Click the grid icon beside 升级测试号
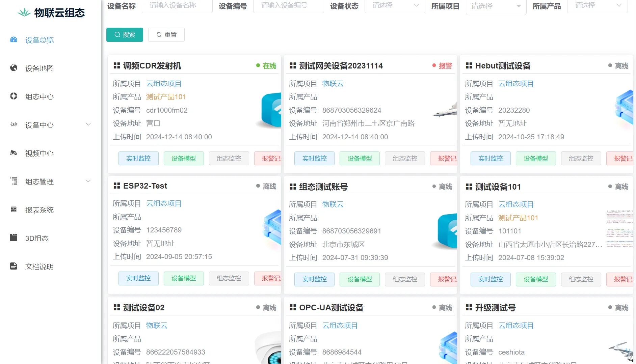The image size is (636, 364). (469, 307)
